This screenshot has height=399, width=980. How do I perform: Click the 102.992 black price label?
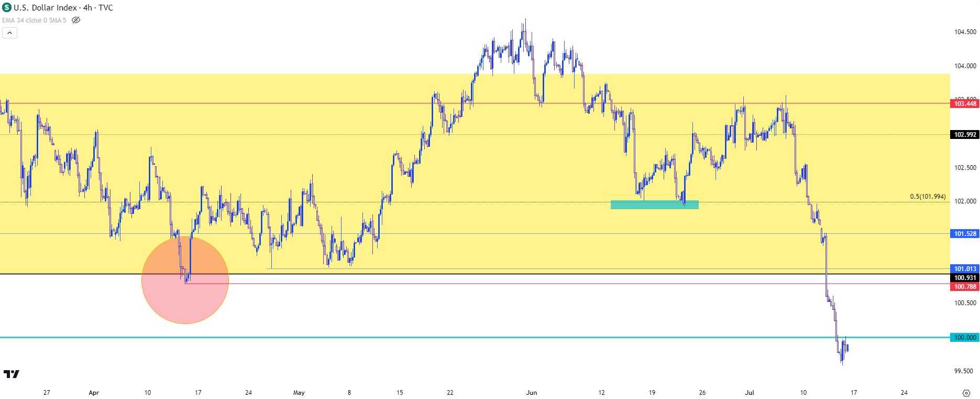[965, 134]
